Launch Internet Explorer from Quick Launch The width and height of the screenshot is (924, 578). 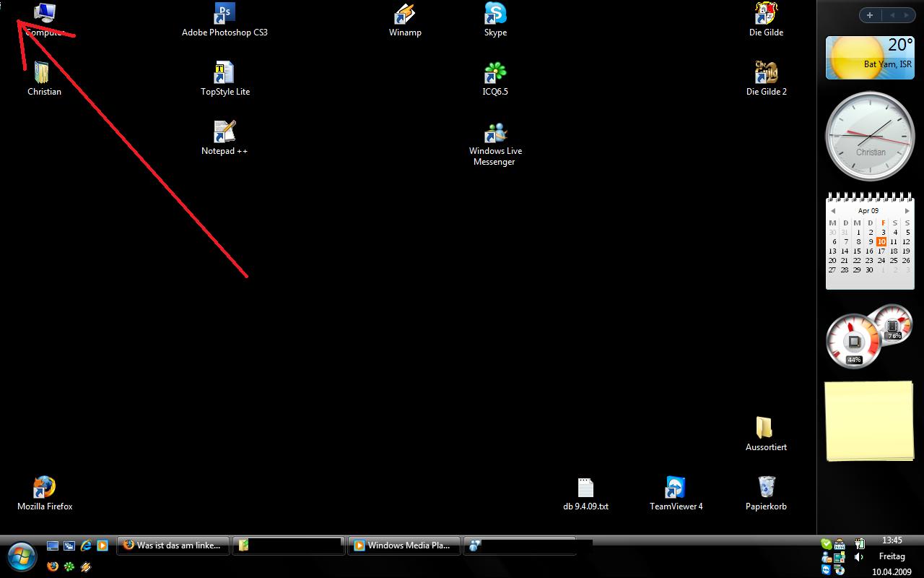pos(86,546)
